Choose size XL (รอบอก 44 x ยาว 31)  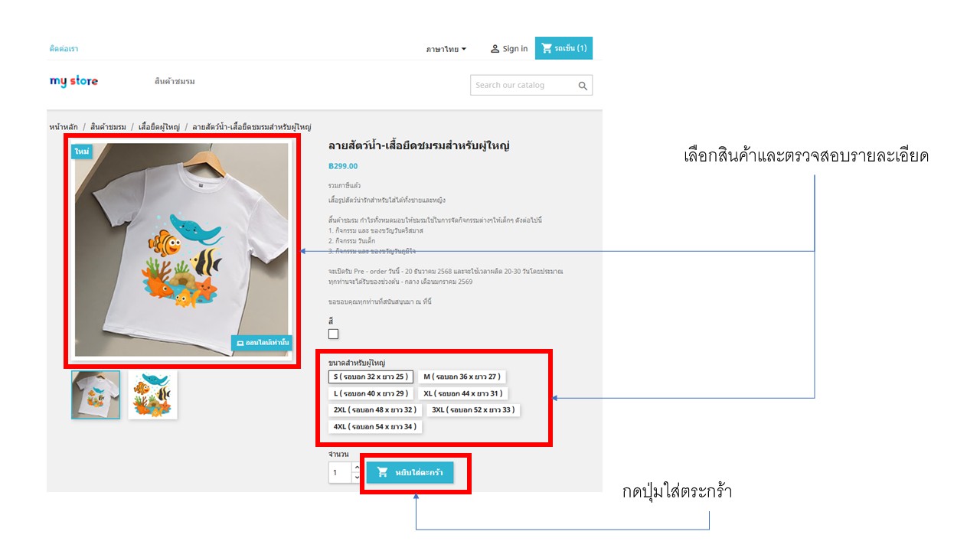click(x=462, y=393)
